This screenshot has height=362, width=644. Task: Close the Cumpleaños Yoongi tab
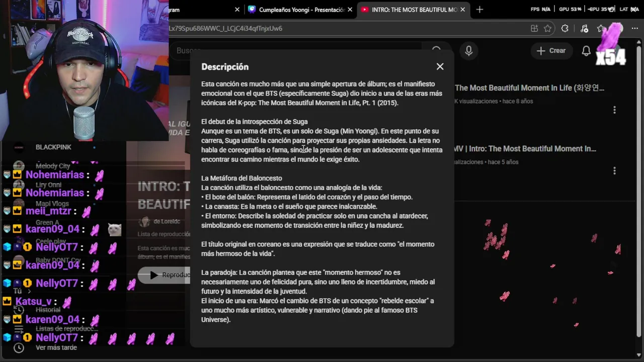tap(350, 10)
